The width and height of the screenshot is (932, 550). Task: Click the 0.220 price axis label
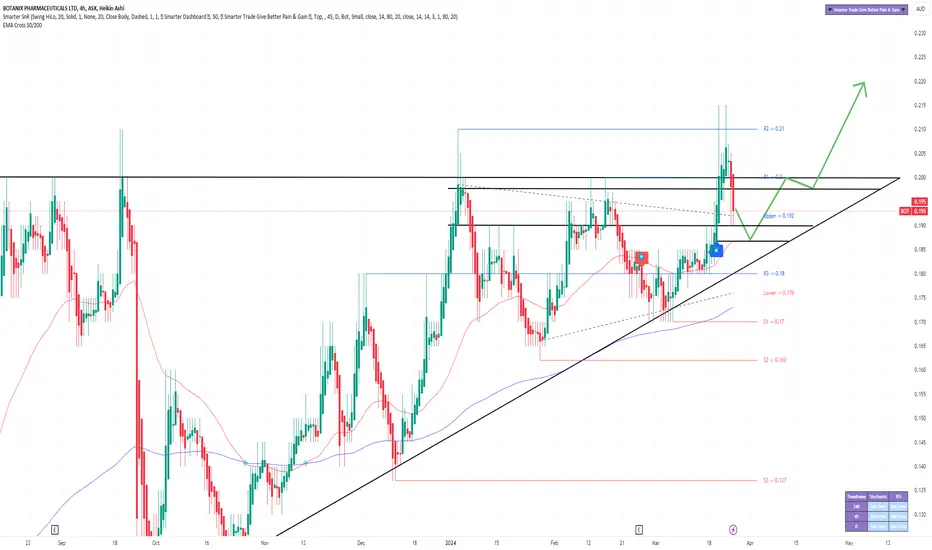920,81
